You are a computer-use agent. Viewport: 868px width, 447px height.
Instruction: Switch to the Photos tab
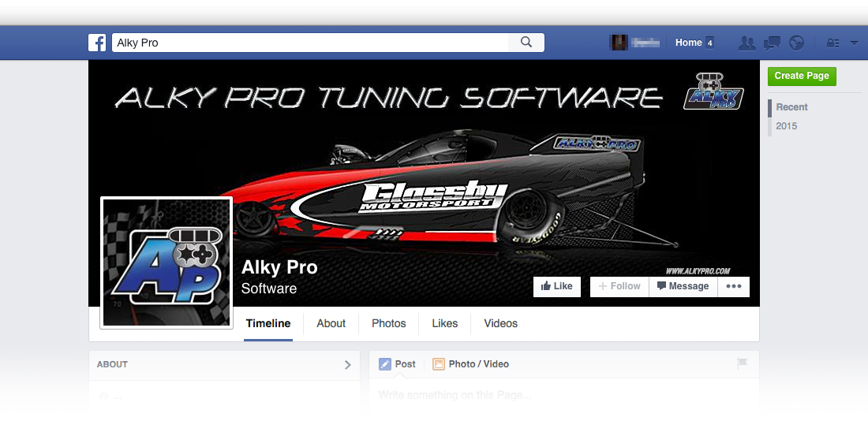(388, 324)
